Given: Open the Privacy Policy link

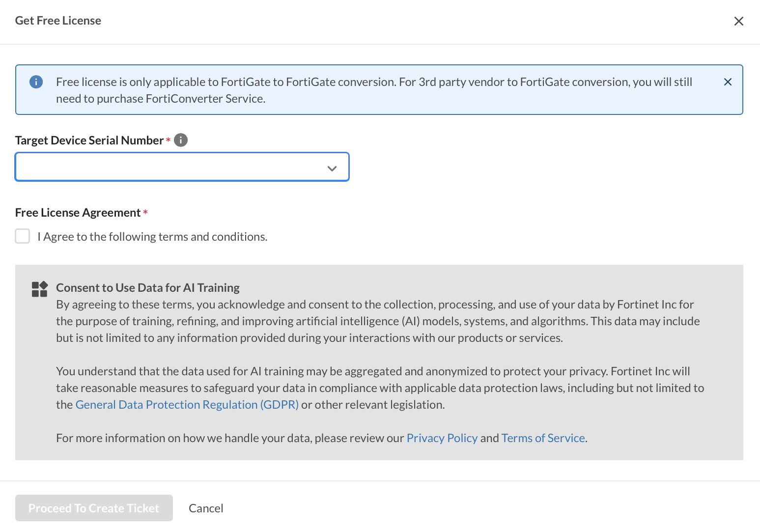Looking at the screenshot, I should coord(442,438).
